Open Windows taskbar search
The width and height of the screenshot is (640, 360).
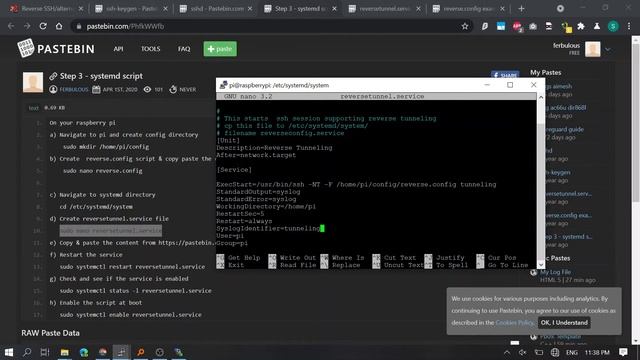click(27, 352)
